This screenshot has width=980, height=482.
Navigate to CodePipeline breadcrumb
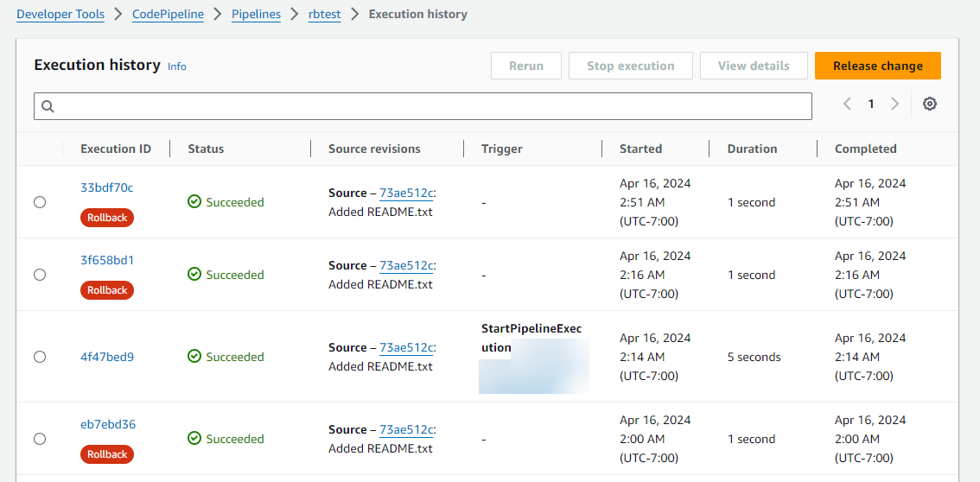click(168, 14)
